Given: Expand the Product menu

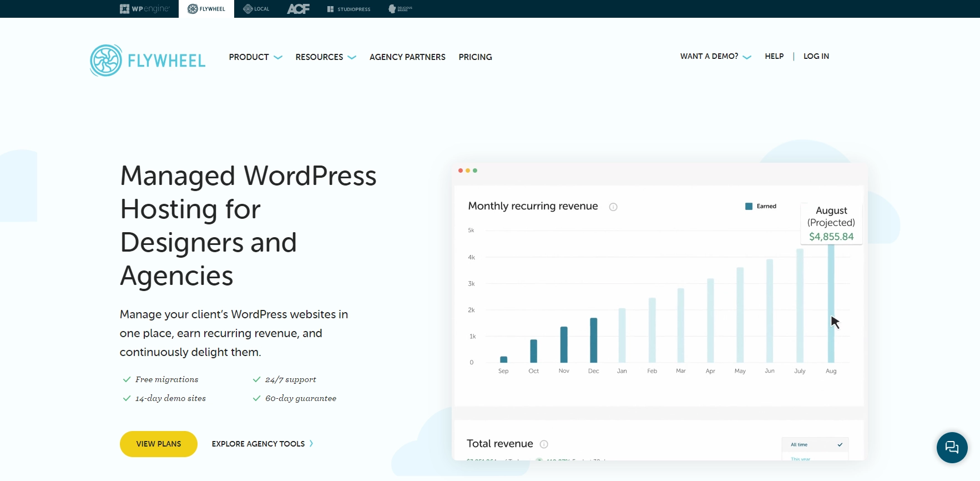Looking at the screenshot, I should (256, 57).
